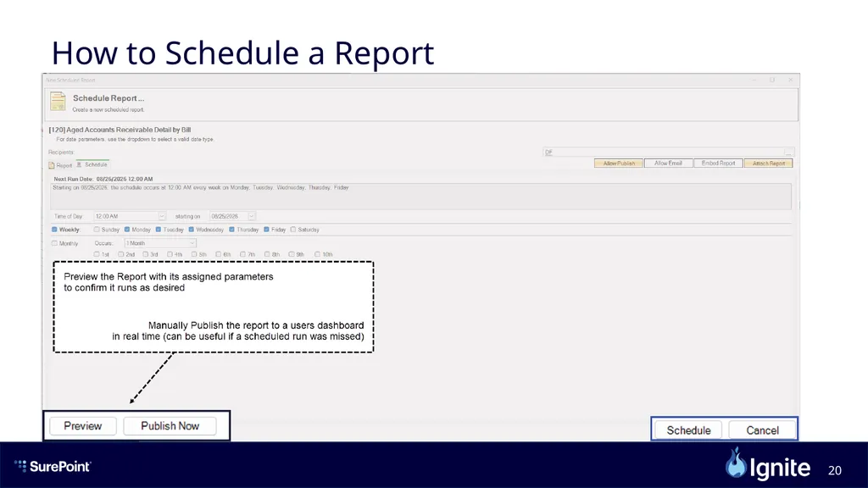Click the Aged Accounts Receivable Detail by Bill title
Viewport: 868px width, 488px height.
point(120,130)
